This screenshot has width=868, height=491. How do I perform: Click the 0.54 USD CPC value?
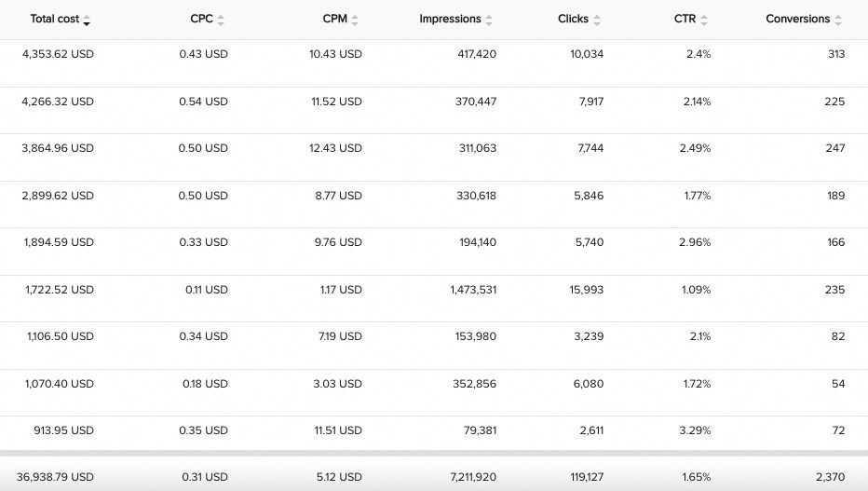click(x=204, y=102)
